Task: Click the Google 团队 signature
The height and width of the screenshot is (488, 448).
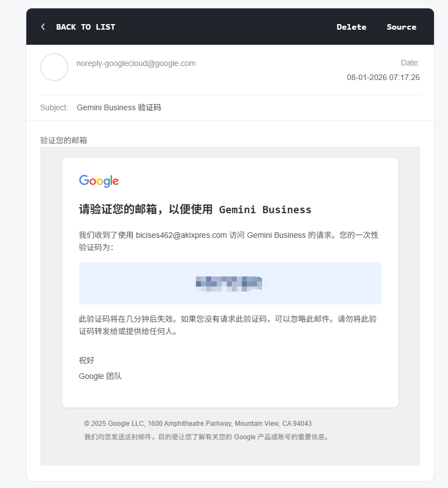Action: pyautogui.click(x=100, y=376)
